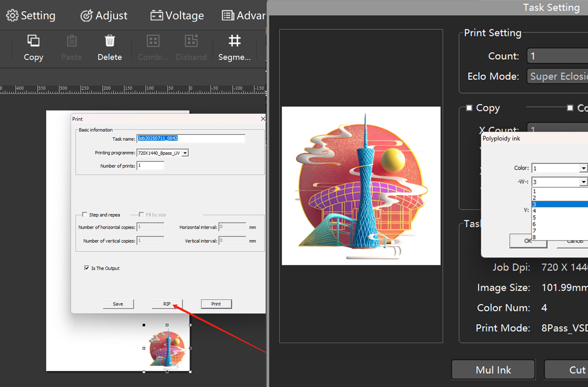Click the Mul Ink button
588x387 pixels.
coord(493,370)
